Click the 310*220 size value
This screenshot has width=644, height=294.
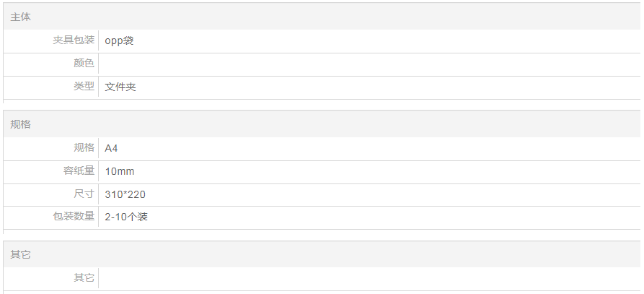(x=125, y=194)
